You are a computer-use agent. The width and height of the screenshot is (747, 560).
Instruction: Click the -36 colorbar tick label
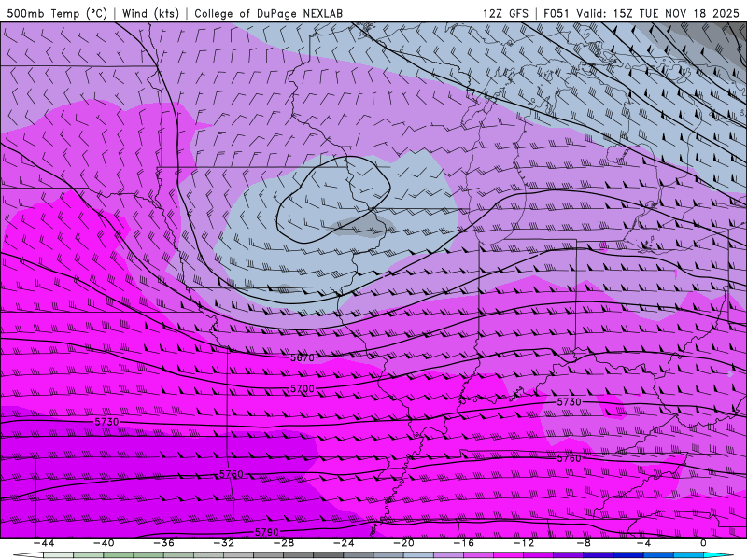[164, 543]
